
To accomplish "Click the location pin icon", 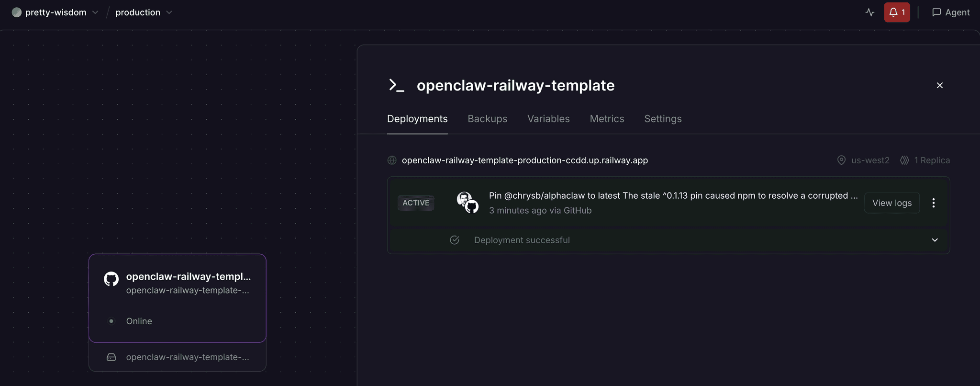I will click(x=841, y=160).
